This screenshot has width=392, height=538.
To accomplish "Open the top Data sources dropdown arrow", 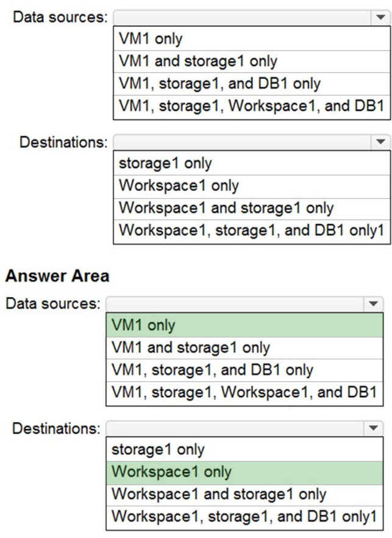I will pos(378,18).
